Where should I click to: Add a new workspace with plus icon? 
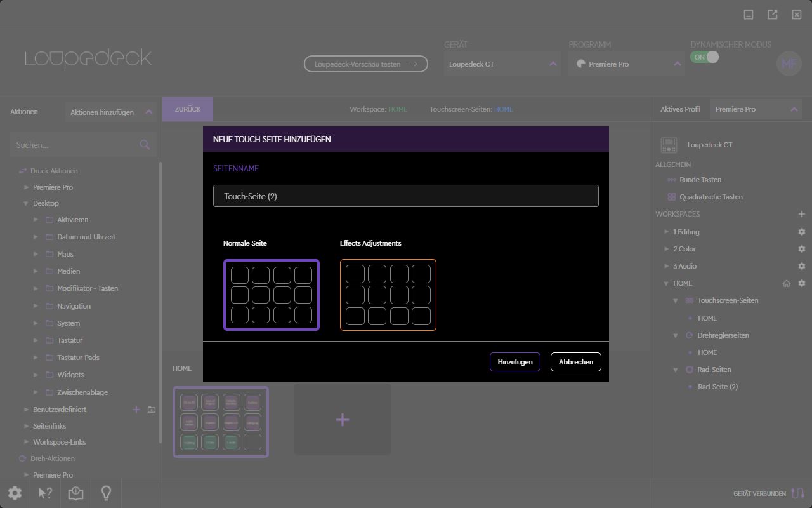(x=802, y=214)
